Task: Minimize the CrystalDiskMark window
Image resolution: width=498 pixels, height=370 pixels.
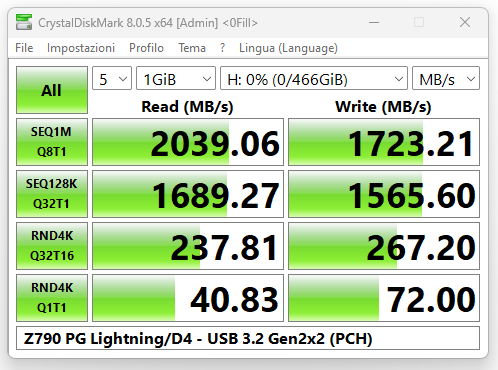Action: (374, 23)
